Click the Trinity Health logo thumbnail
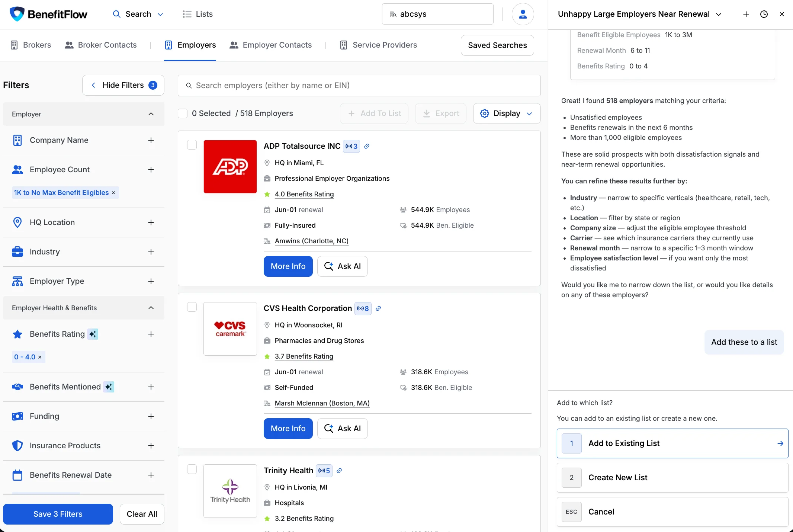Viewport: 793px width, 532px height. tap(230, 491)
